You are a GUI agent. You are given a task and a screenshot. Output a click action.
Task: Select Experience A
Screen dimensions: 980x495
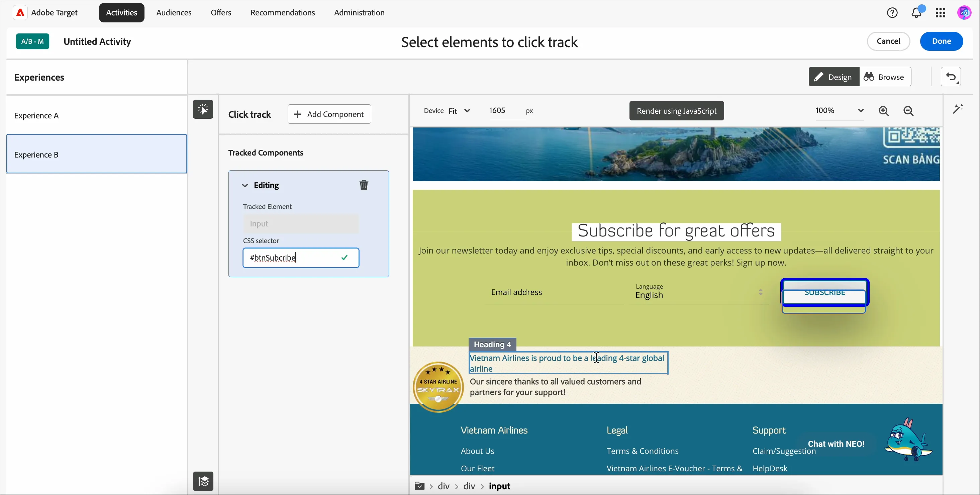point(97,116)
